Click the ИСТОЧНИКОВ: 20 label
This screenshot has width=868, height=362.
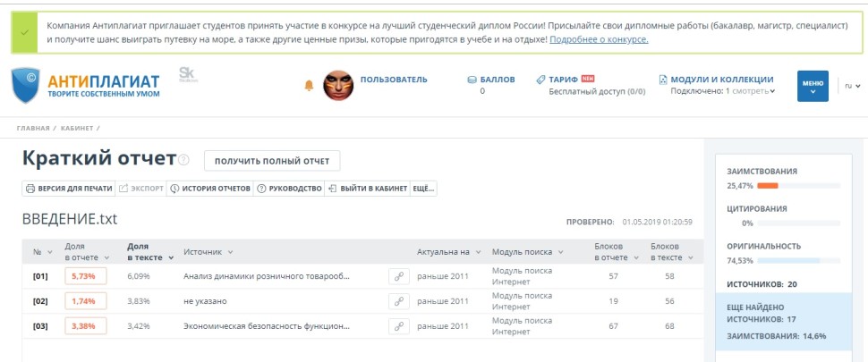762,284
